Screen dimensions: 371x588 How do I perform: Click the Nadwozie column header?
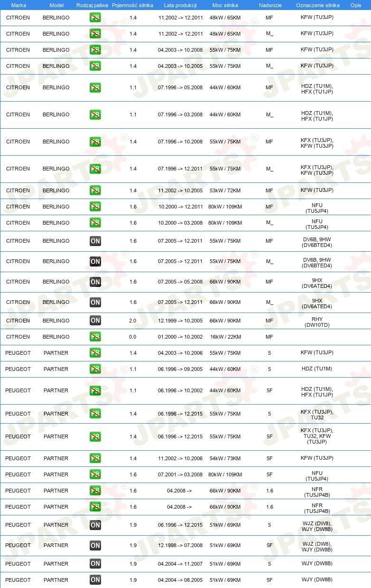[x=270, y=5]
